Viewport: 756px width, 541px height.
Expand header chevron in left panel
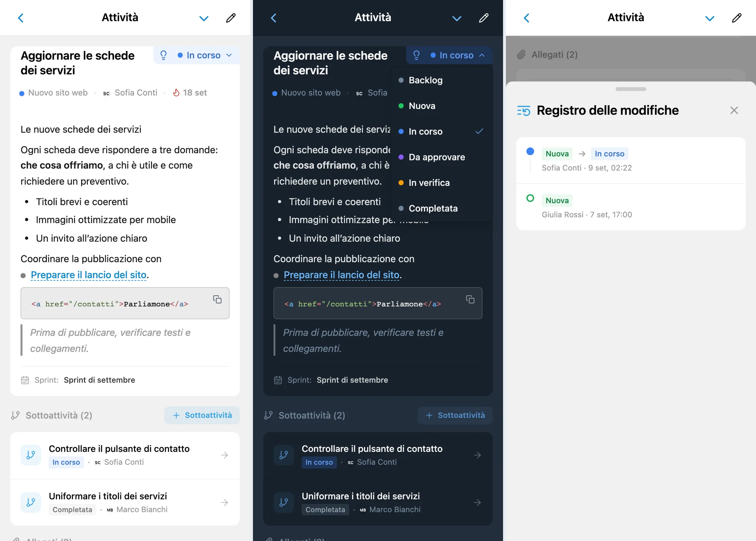[x=204, y=18]
